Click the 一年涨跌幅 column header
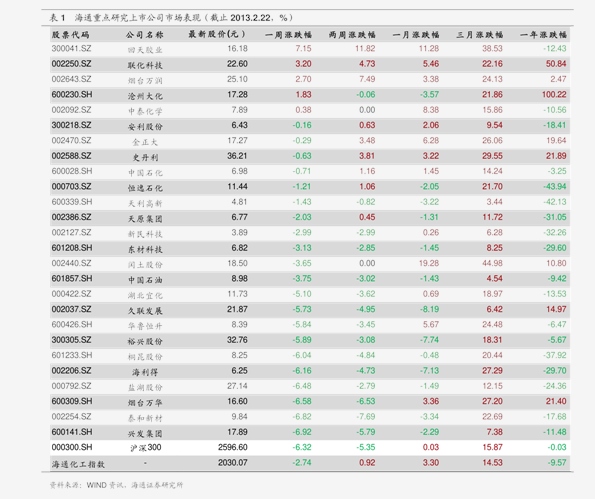 pyautogui.click(x=543, y=35)
